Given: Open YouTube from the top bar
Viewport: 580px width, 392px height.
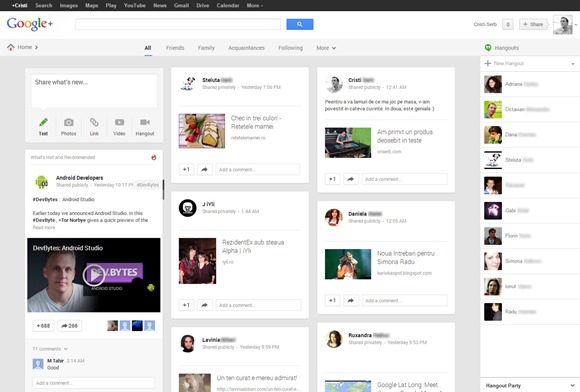Looking at the screenshot, I should 135,5.
